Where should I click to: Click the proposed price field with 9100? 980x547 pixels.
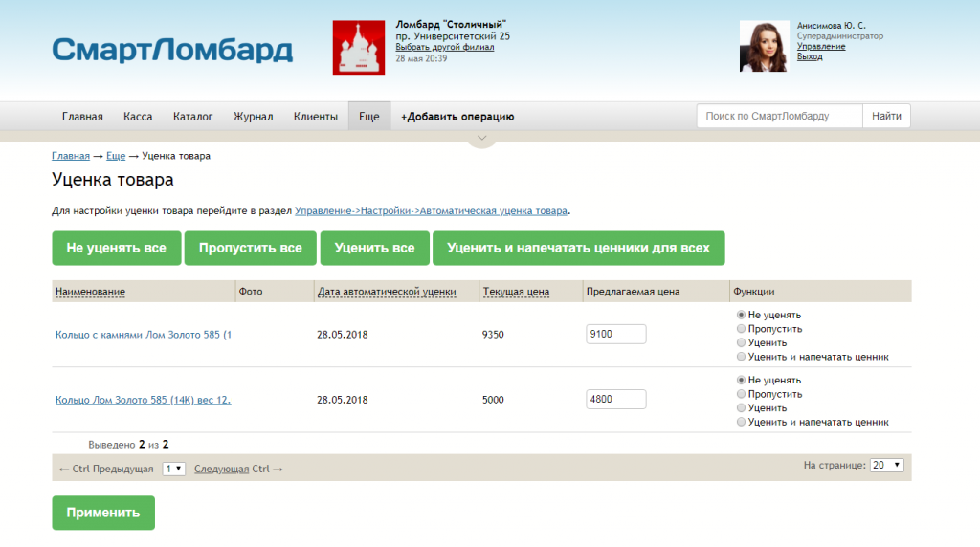(x=615, y=335)
